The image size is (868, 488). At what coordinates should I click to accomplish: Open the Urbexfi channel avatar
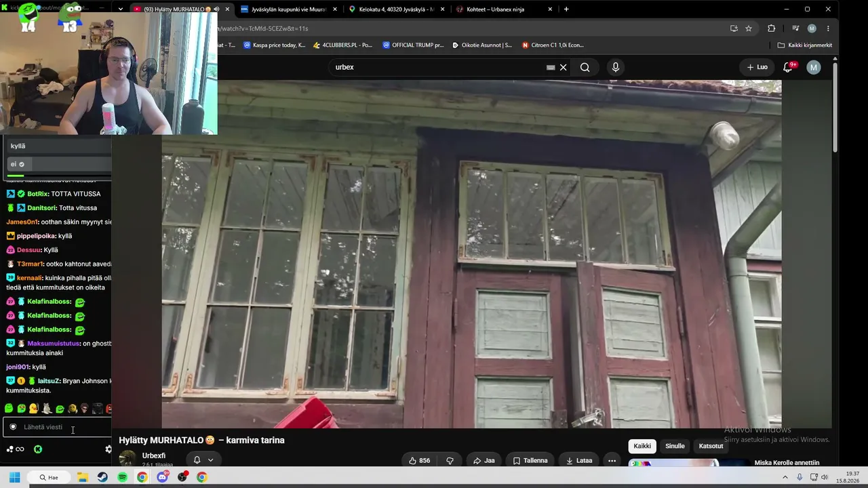tap(127, 458)
